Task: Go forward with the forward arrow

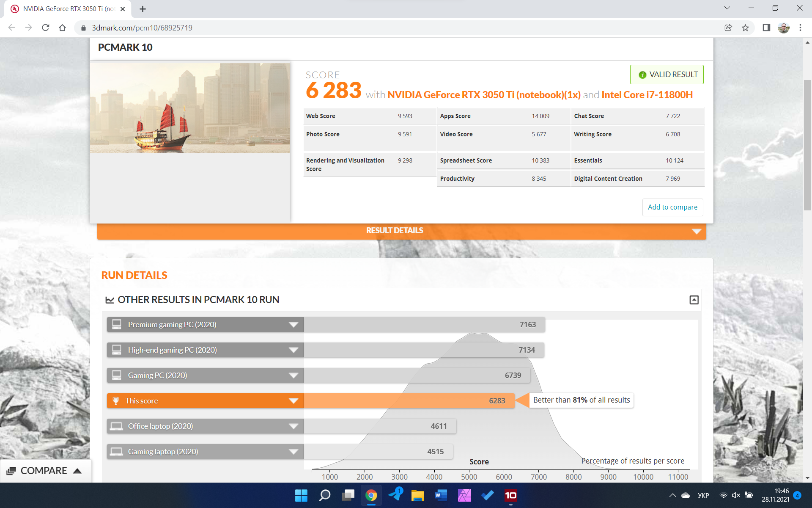Action: coord(28,28)
